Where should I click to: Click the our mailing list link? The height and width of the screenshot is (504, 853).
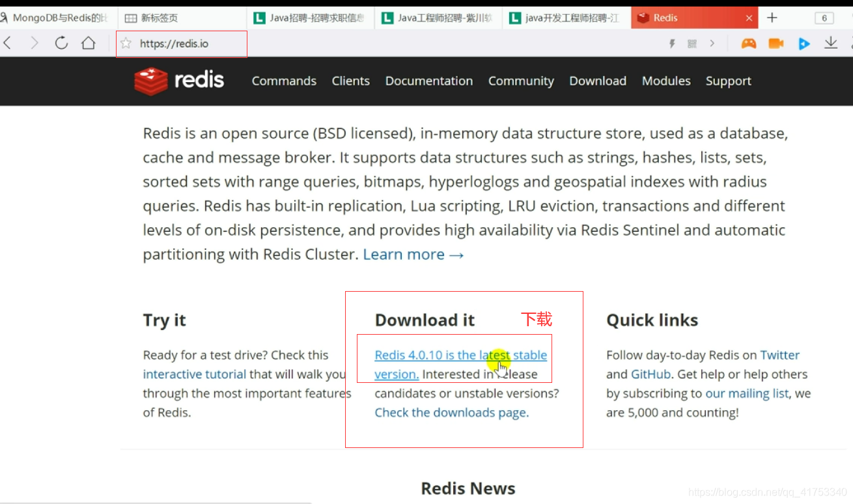pos(747,393)
